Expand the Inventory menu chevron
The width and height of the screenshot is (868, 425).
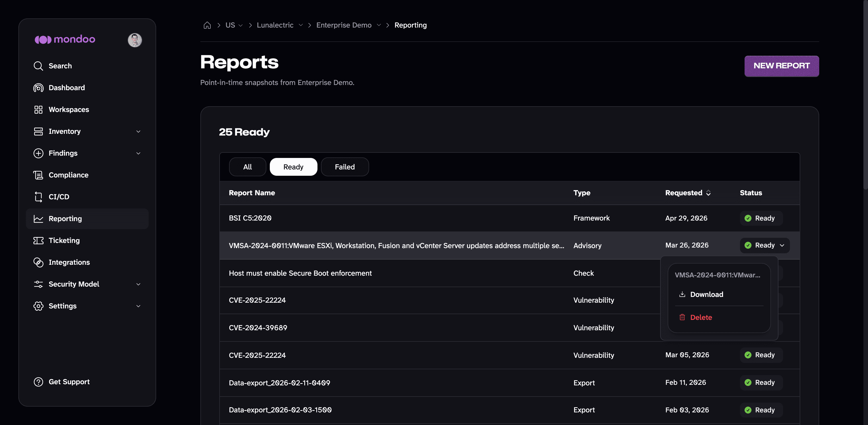pos(138,132)
